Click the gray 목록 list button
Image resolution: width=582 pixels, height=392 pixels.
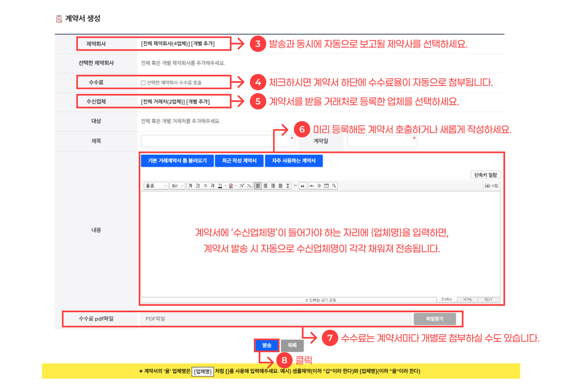(292, 345)
